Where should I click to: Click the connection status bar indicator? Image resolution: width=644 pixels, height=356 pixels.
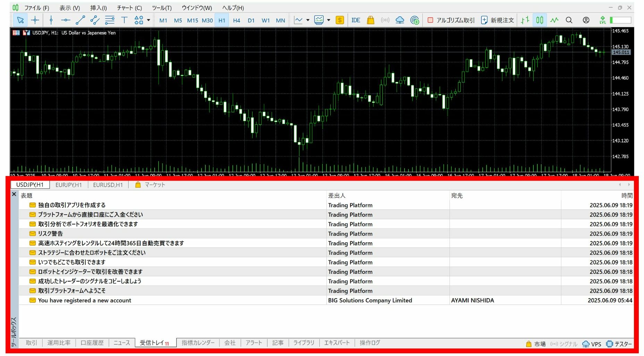click(x=620, y=20)
